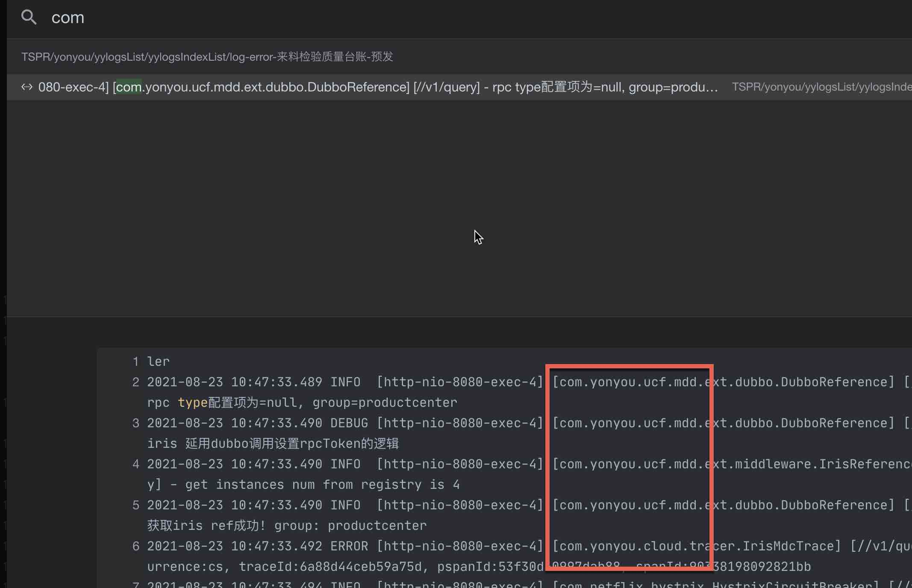The height and width of the screenshot is (588, 912).
Task: Click the 'ler' text on first preview line
Action: [x=158, y=362]
